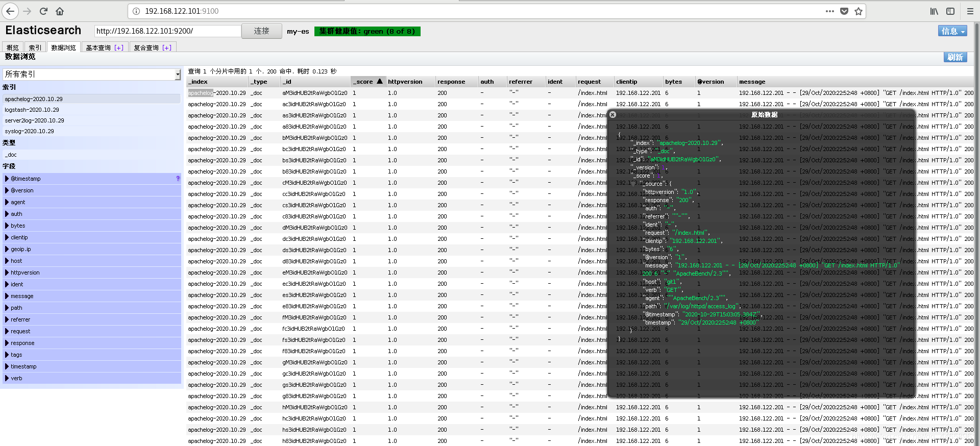Viewport: 980px width, 446px height.
Task: Select the server2log-2020.10.29 index
Action: coord(92,120)
